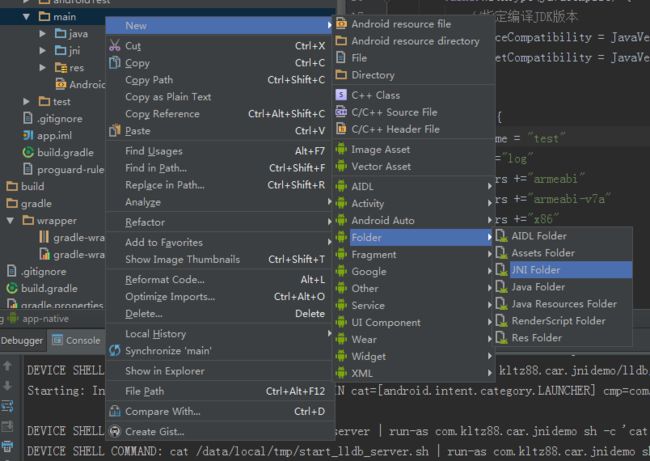Click the Assets Folder icon
The height and width of the screenshot is (461, 650).
click(502, 253)
